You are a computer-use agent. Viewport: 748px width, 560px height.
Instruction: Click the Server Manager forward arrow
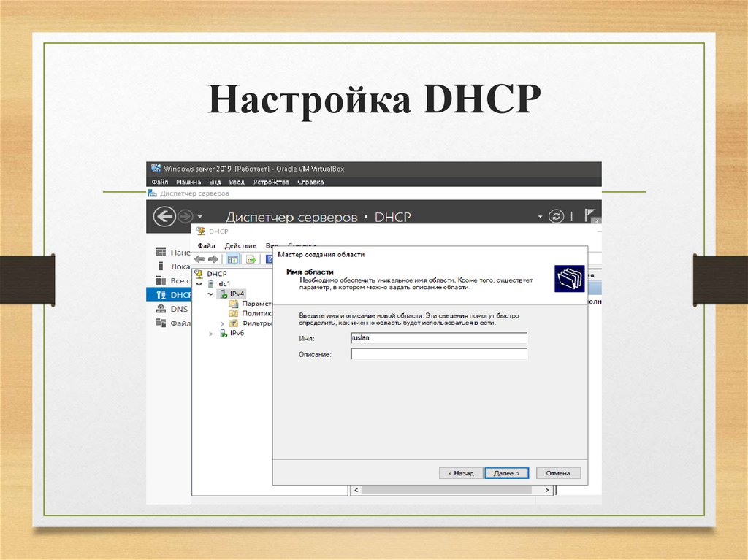tap(185, 217)
